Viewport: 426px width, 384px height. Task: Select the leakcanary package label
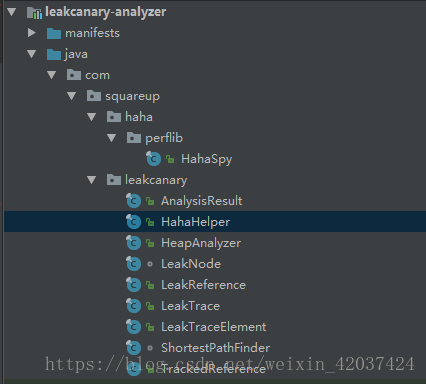156,180
